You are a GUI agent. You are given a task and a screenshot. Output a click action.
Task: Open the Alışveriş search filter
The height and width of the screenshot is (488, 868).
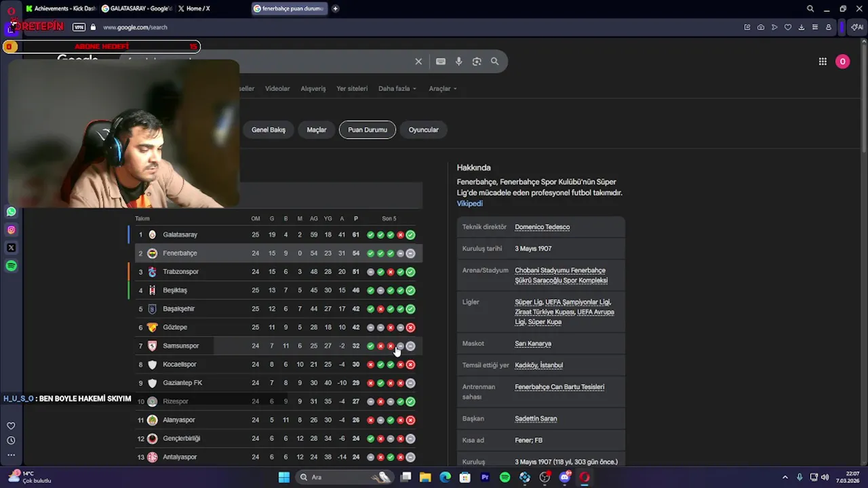coord(313,89)
